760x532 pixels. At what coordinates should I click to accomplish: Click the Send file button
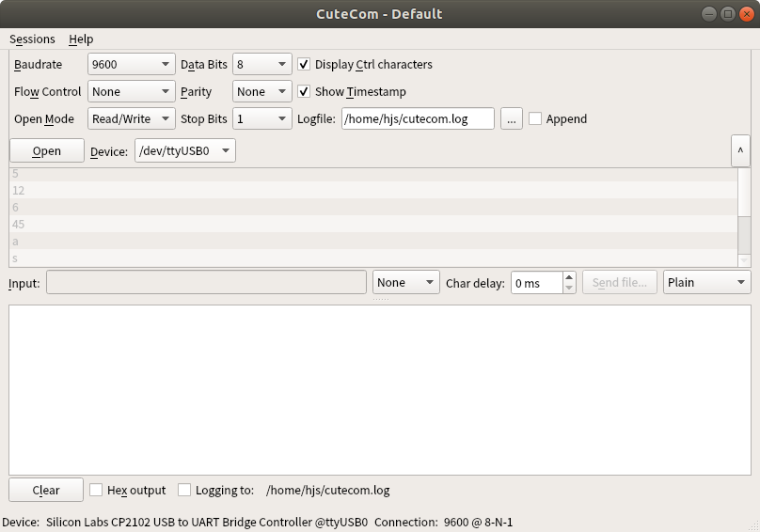(x=620, y=282)
